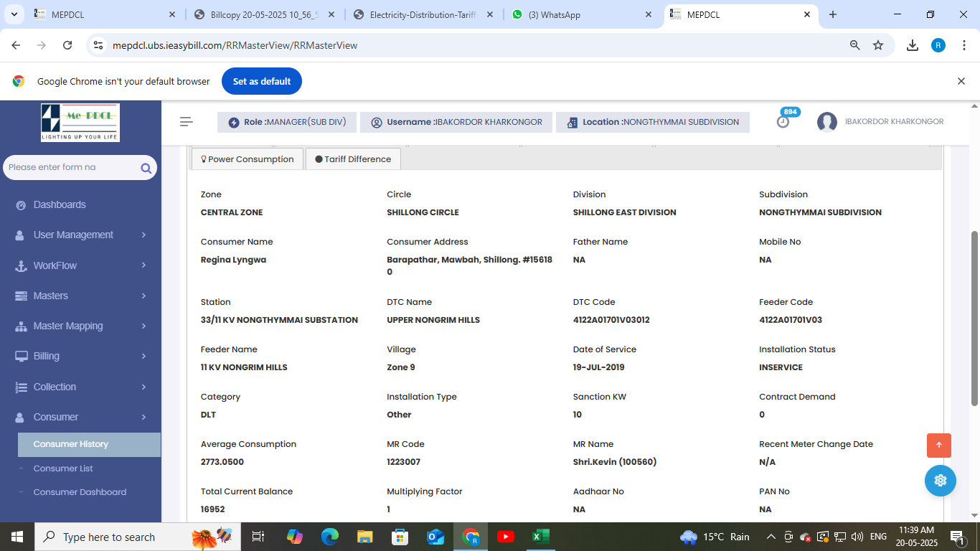This screenshot has height=551, width=980.
Task: Open Consumer Dashboard in the sidebar
Action: click(80, 492)
